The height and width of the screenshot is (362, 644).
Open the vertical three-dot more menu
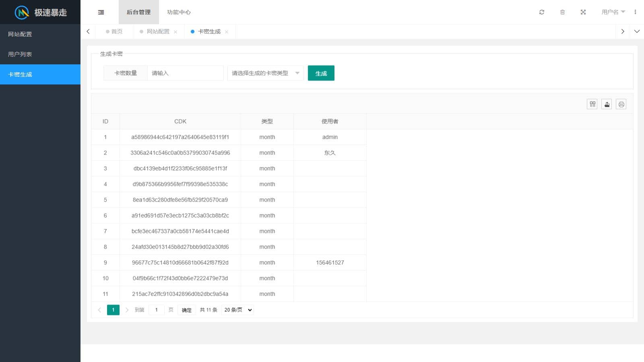635,12
